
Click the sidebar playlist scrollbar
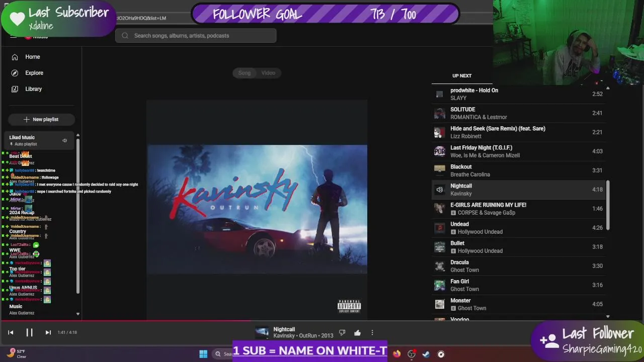pyautogui.click(x=77, y=216)
